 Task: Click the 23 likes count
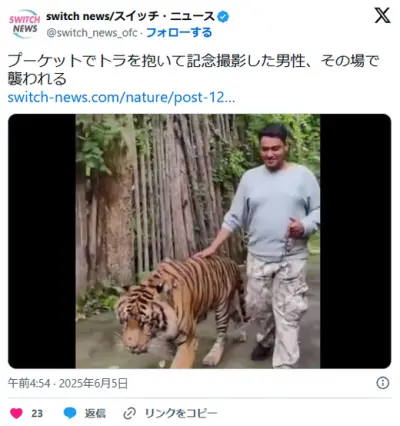(x=37, y=414)
